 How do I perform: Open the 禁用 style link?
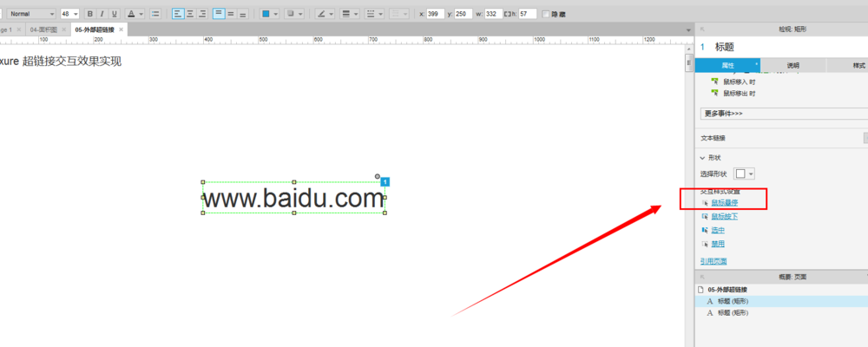pyautogui.click(x=718, y=244)
